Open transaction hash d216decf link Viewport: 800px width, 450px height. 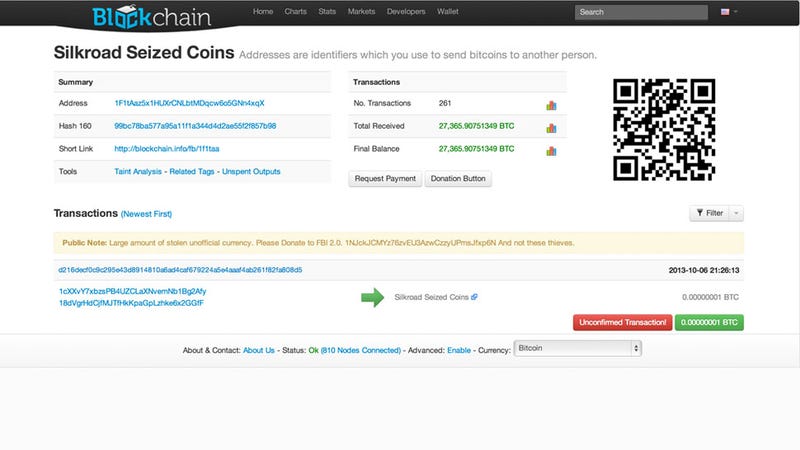180,270
